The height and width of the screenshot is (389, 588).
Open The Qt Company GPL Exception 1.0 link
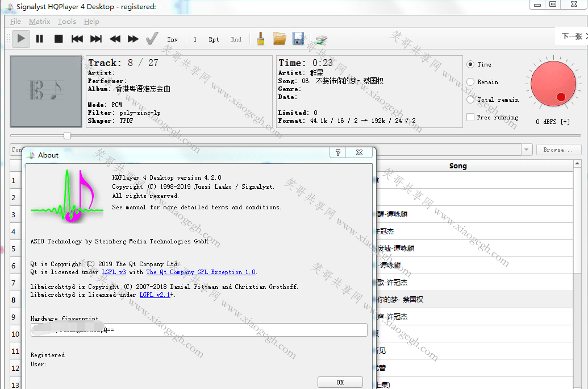[201, 272]
